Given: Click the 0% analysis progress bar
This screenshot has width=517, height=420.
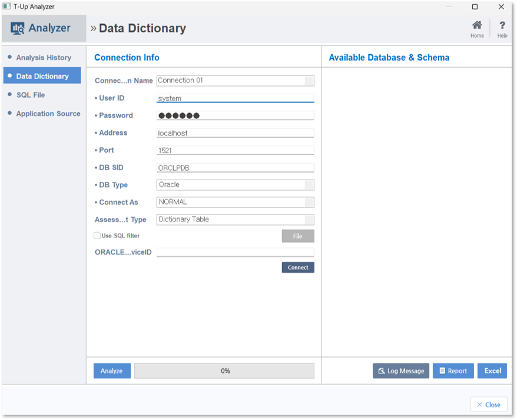Looking at the screenshot, I should [x=224, y=371].
